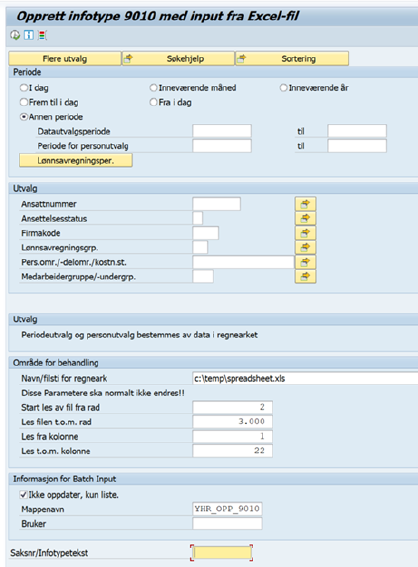This screenshot has width=418, height=567.
Task: Click the Ansattnummer input field
Action: [217, 204]
